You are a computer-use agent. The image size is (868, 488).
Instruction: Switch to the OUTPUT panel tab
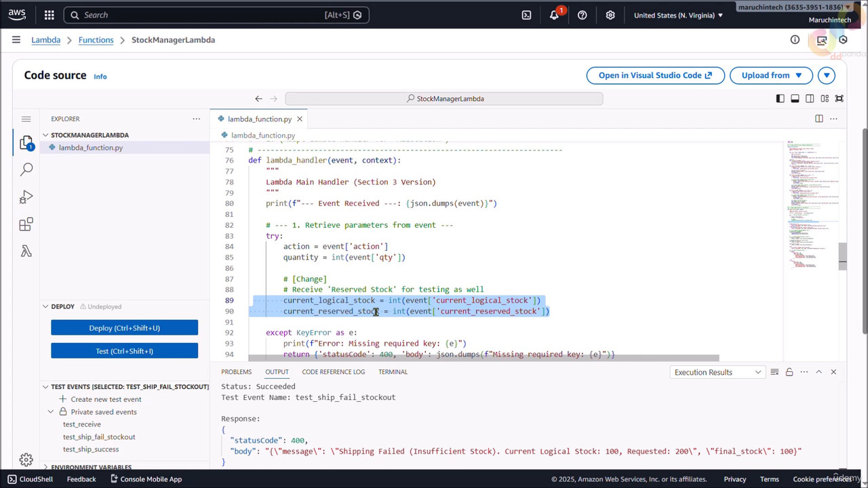coord(277,371)
